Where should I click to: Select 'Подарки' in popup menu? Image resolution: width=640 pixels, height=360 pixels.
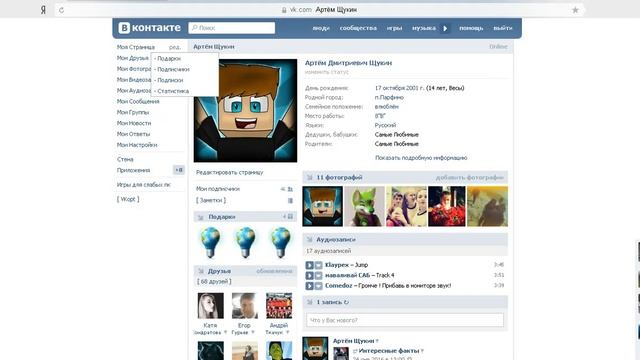coord(168,59)
